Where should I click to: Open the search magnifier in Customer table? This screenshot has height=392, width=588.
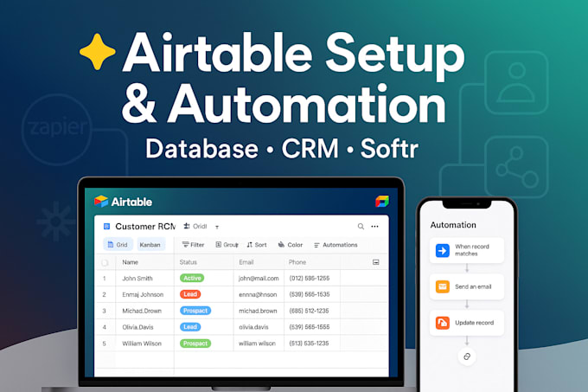pos(361,226)
